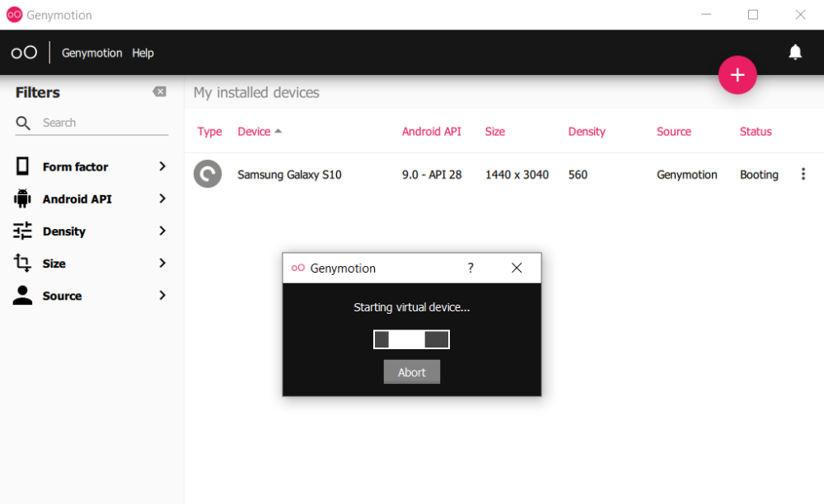Open the notifications bell

coord(795,52)
